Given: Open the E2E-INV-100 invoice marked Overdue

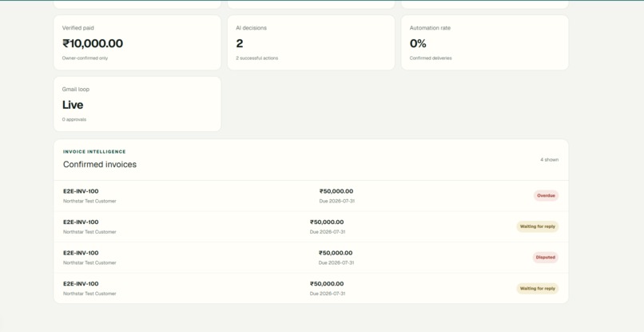Looking at the screenshot, I should pos(81,191).
